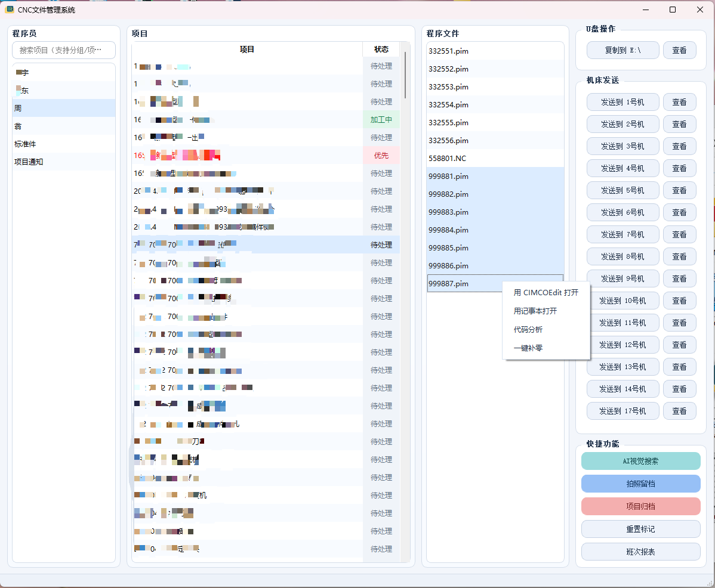Open the project list vertical scrollbar

pos(405,75)
